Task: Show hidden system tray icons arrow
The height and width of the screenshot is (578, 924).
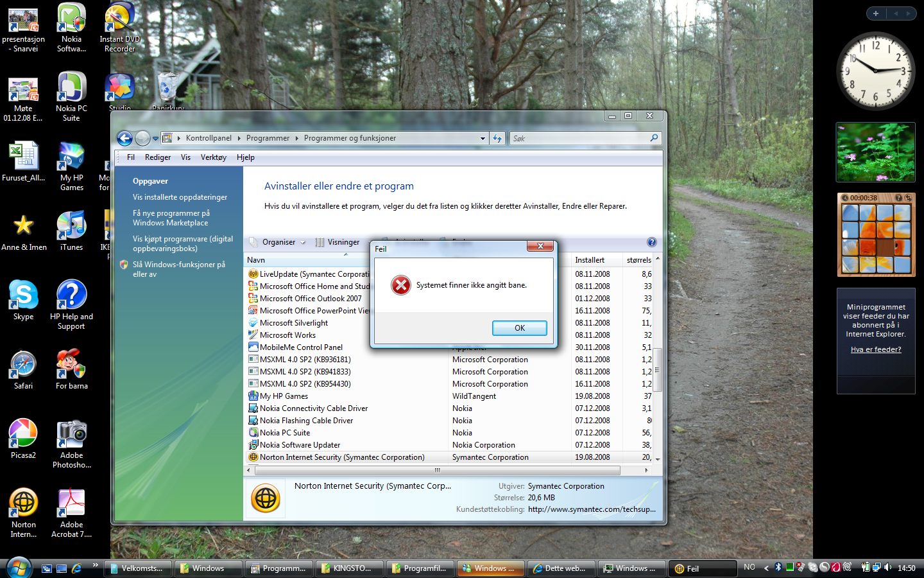Action: tap(766, 568)
